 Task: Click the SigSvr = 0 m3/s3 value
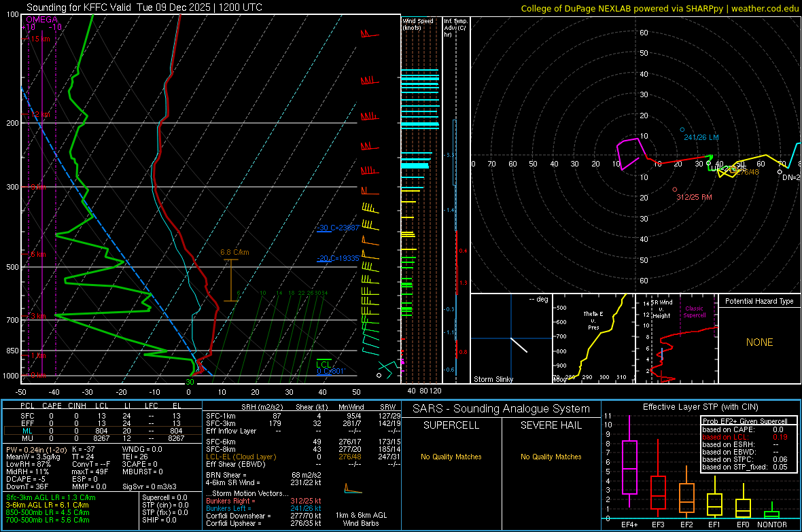(150, 486)
